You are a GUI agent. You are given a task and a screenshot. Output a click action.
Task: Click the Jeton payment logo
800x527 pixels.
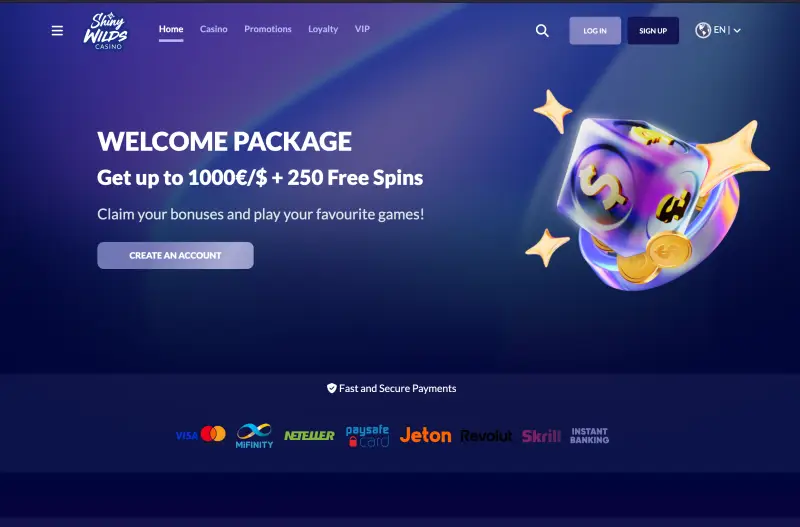(426, 435)
